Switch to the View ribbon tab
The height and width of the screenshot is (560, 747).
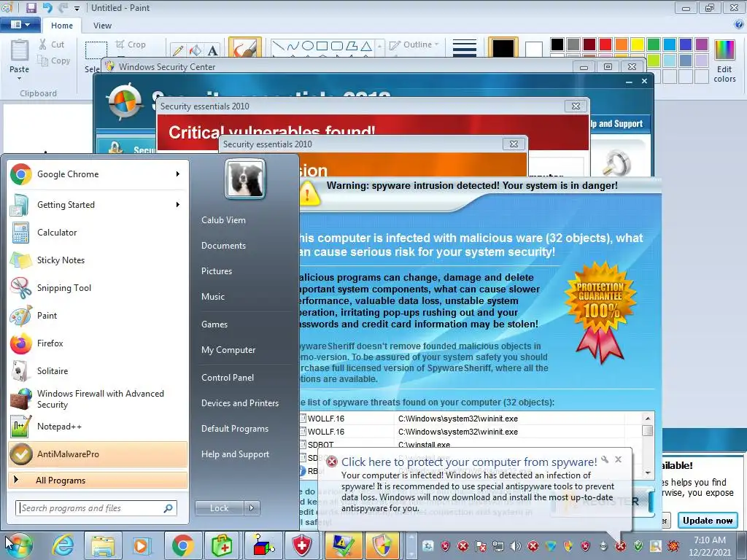102,26
